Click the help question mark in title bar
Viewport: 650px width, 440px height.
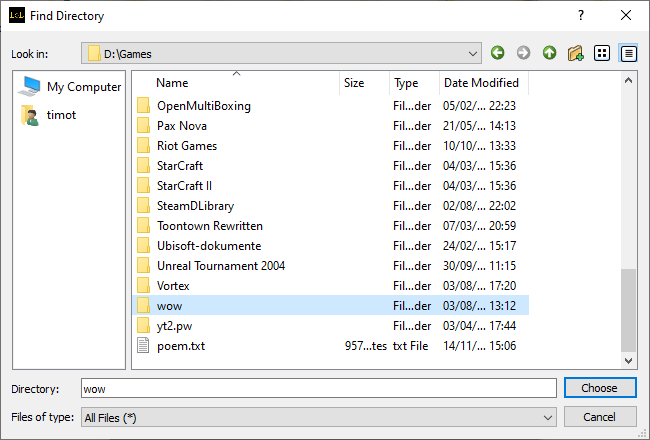point(581,15)
